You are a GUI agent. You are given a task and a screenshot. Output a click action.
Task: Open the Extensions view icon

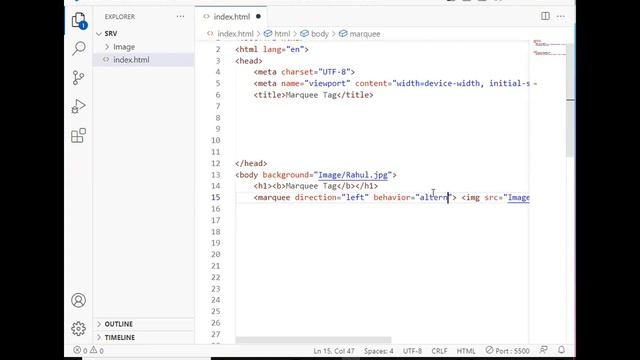click(78, 136)
